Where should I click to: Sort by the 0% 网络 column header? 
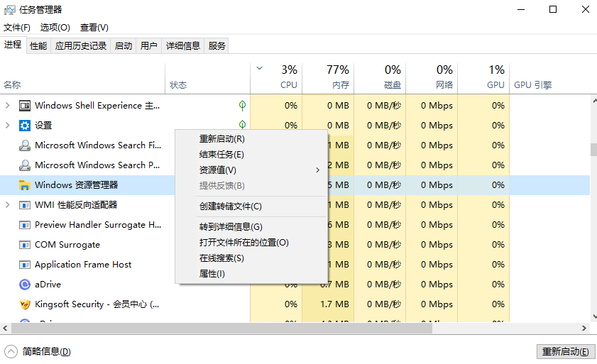point(432,78)
